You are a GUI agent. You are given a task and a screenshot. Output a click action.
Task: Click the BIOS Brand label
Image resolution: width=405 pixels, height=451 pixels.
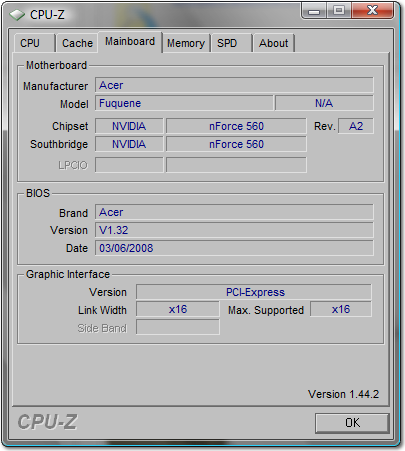73,213
